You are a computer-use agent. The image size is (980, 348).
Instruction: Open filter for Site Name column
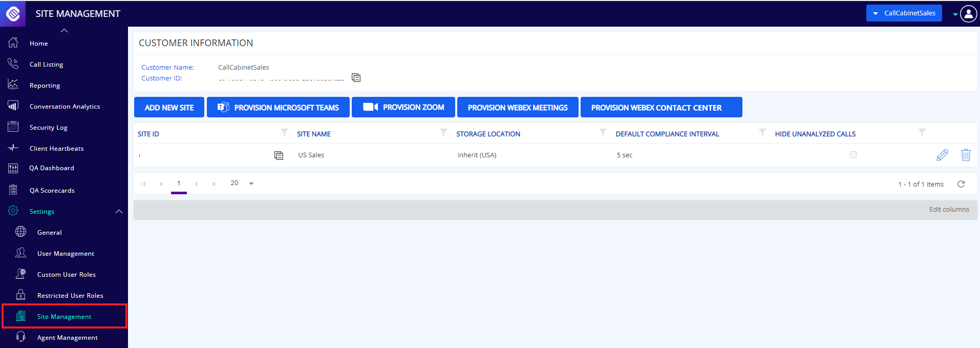point(443,133)
